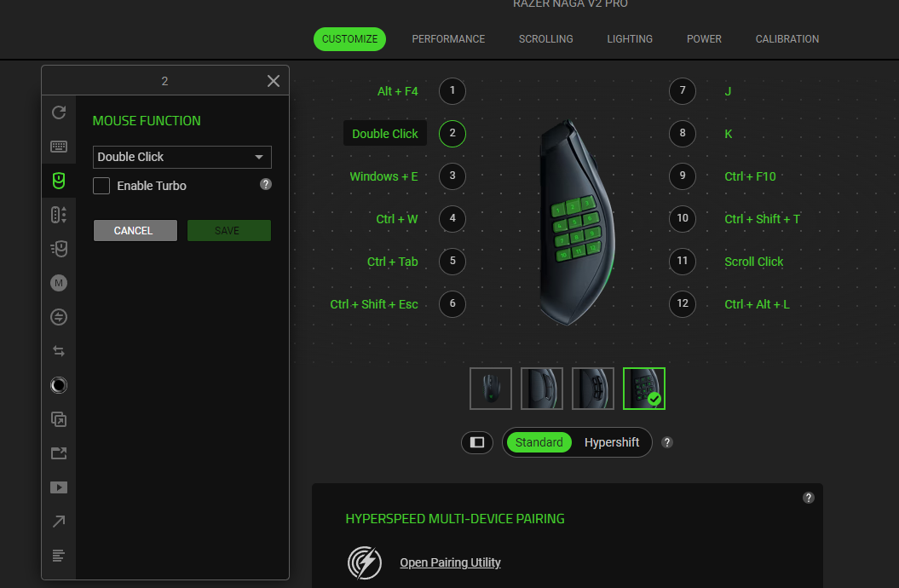Click the Scroll Click assignment label

click(753, 262)
